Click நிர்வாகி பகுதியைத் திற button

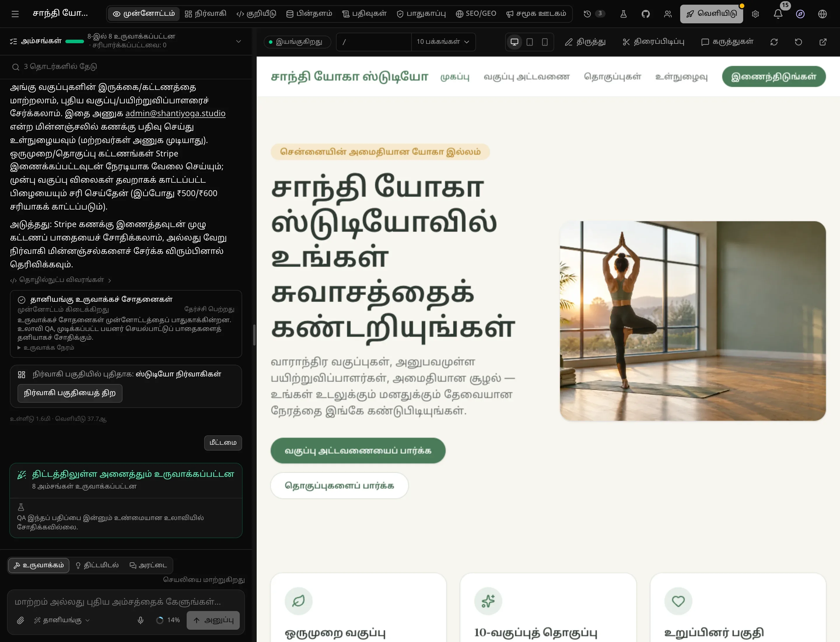pyautogui.click(x=70, y=393)
